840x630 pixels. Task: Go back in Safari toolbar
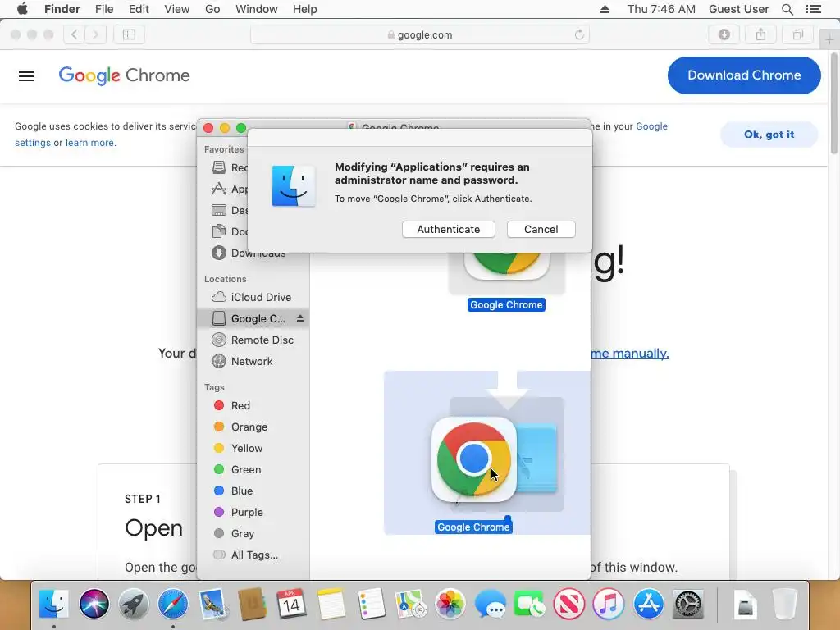click(74, 34)
